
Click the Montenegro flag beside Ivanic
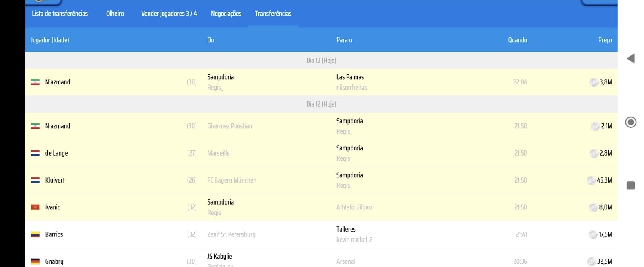[x=35, y=207]
